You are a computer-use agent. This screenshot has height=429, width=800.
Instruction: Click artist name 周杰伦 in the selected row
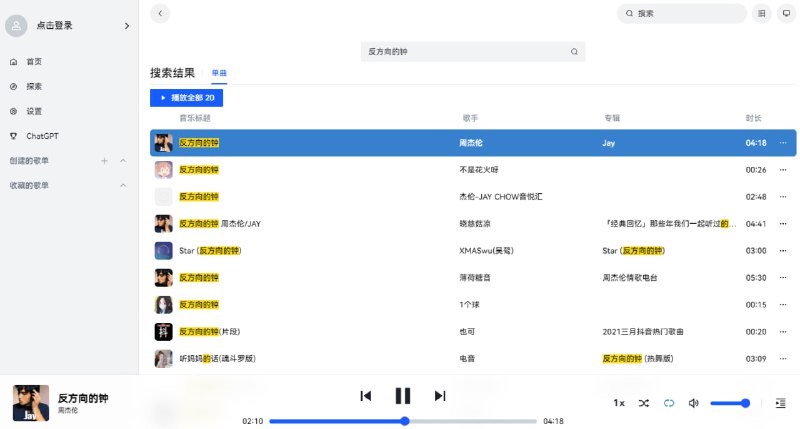470,143
